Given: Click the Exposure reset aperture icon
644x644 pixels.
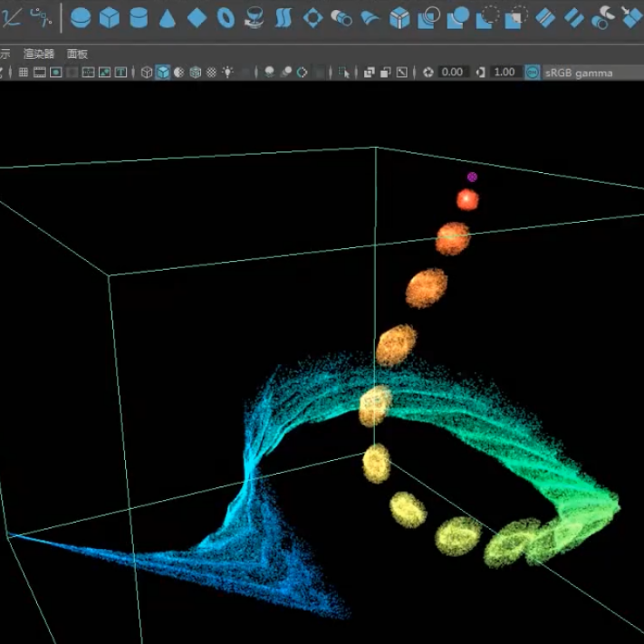Looking at the screenshot, I should [x=428, y=72].
